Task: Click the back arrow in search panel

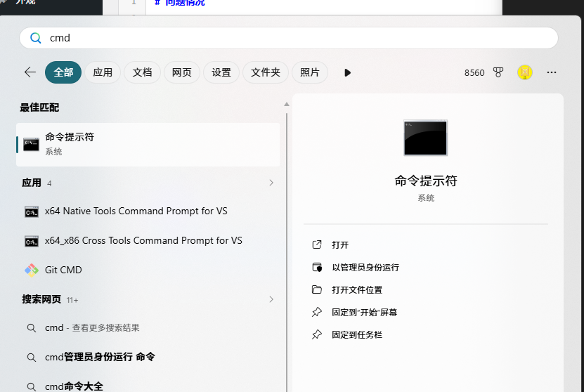Action: click(x=30, y=72)
